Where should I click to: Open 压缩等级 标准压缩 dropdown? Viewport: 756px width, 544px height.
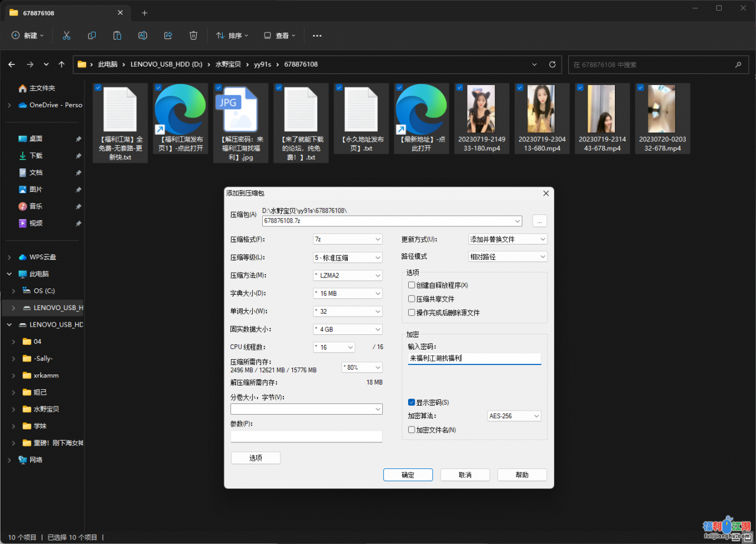[348, 258]
